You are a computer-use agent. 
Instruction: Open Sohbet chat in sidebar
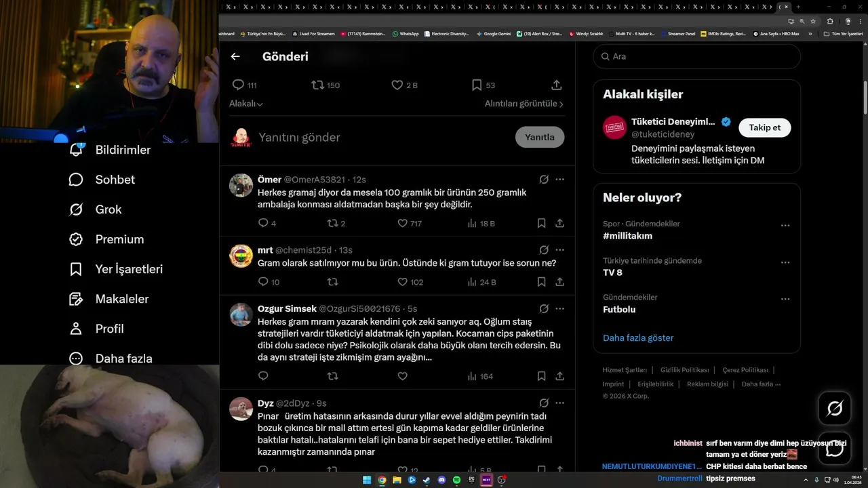tap(102, 180)
